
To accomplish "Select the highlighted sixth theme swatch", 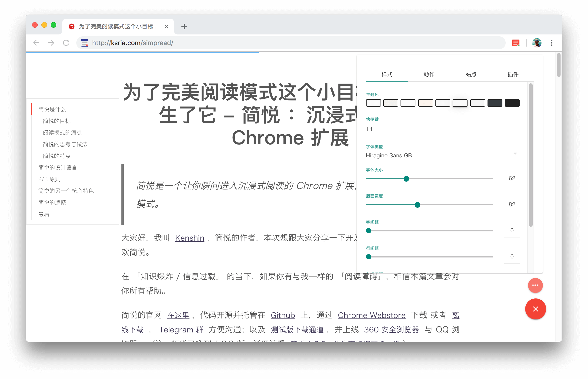I will tap(460, 103).
